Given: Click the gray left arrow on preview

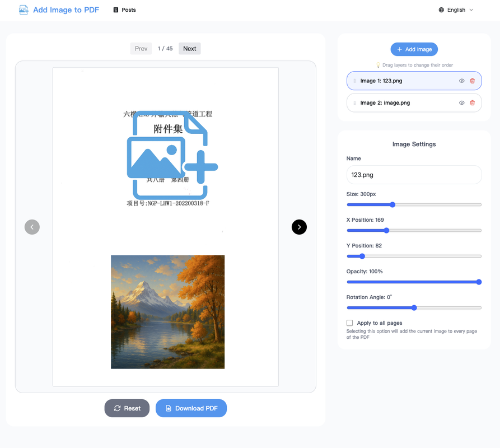Looking at the screenshot, I should coord(32,227).
